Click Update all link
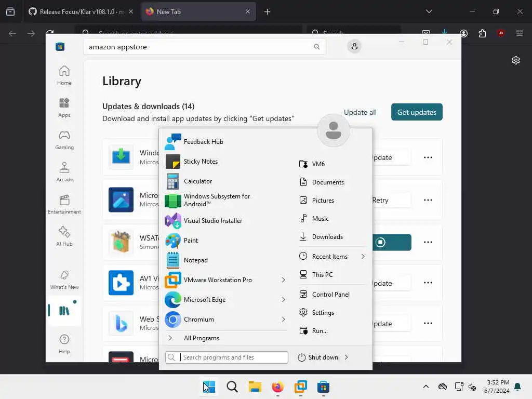Image resolution: width=532 pixels, height=399 pixels. point(360,112)
